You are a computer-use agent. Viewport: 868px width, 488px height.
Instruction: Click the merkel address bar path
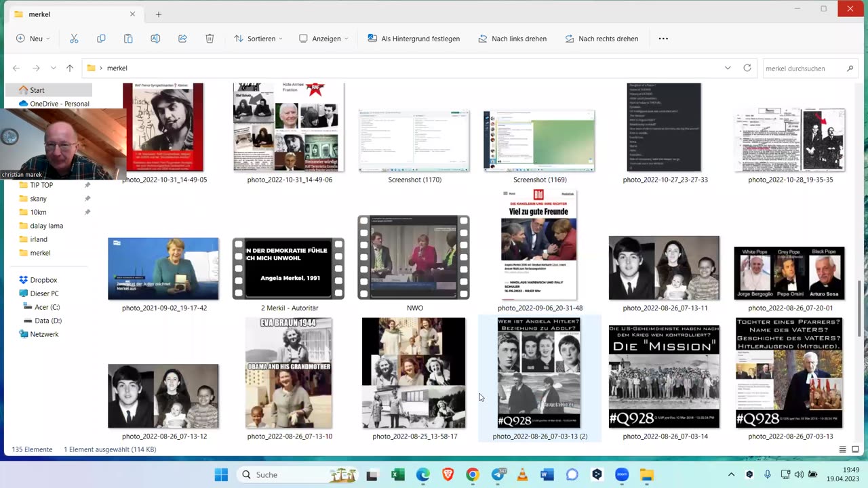tap(117, 68)
